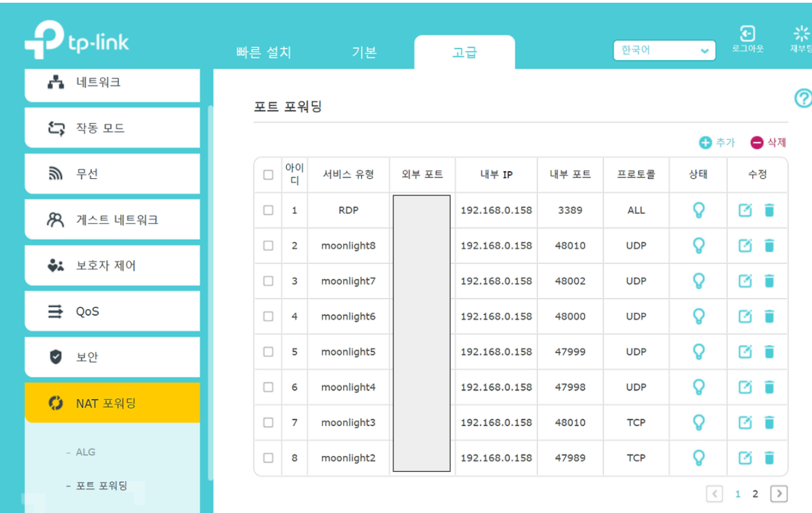Check the checkbox for RDP row
The height and width of the screenshot is (513, 812).
(268, 210)
